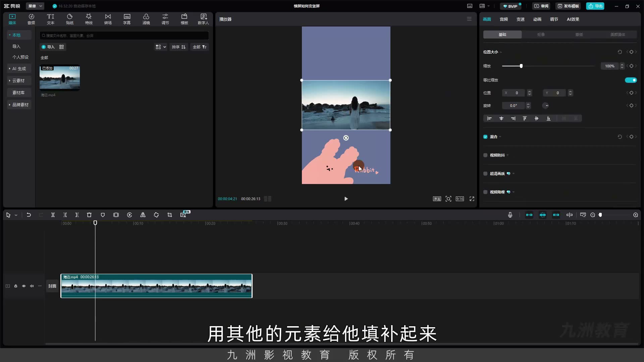This screenshot has width=644, height=362.
Task: Click the align top icon in the properties panel
Action: point(525,118)
